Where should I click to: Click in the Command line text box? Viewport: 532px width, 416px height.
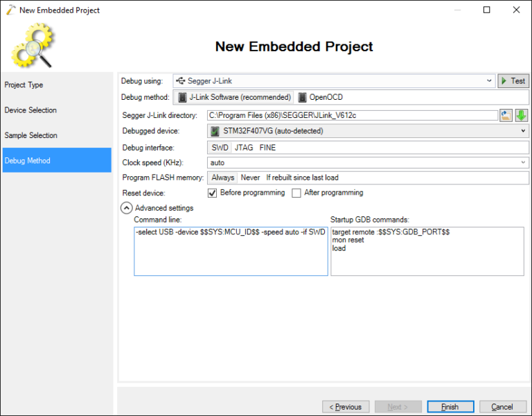(231, 253)
